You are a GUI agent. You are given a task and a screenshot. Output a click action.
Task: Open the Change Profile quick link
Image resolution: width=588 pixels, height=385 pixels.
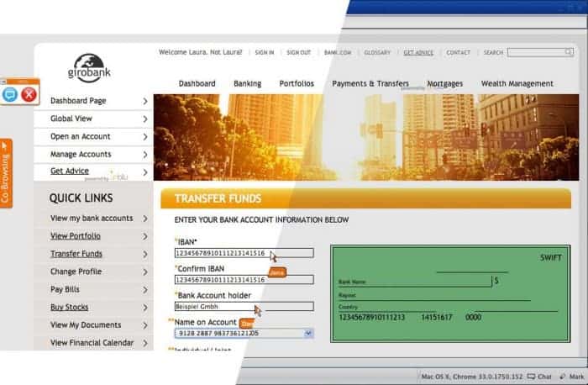coord(76,272)
